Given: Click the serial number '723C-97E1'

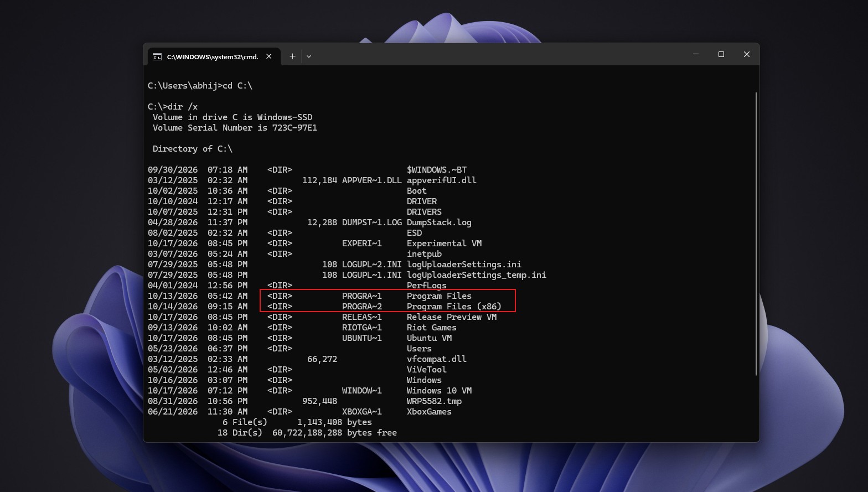Looking at the screenshot, I should [x=294, y=128].
